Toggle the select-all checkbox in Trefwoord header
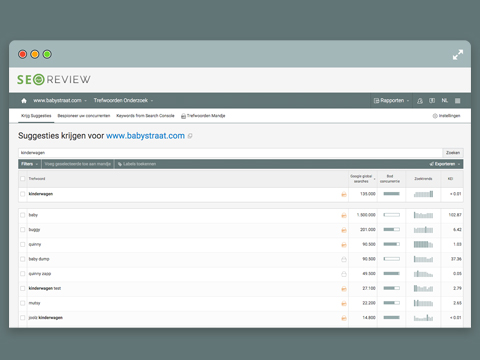This screenshot has width=480, height=360. [x=23, y=179]
